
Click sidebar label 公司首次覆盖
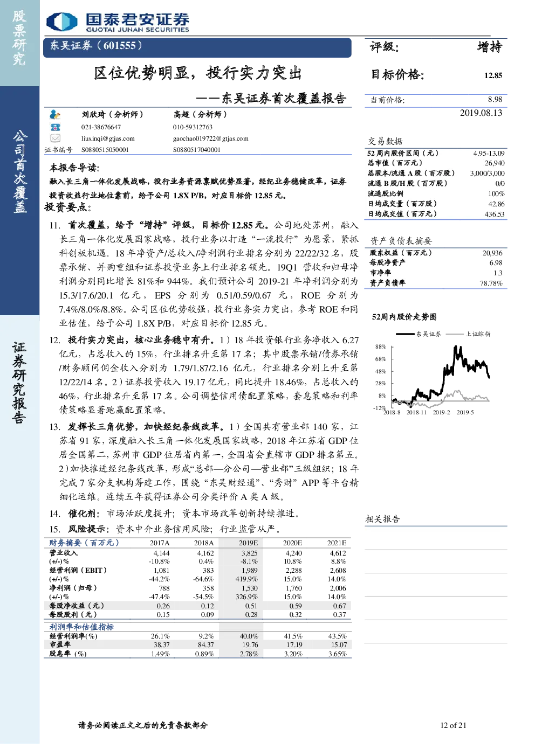coord(20,171)
